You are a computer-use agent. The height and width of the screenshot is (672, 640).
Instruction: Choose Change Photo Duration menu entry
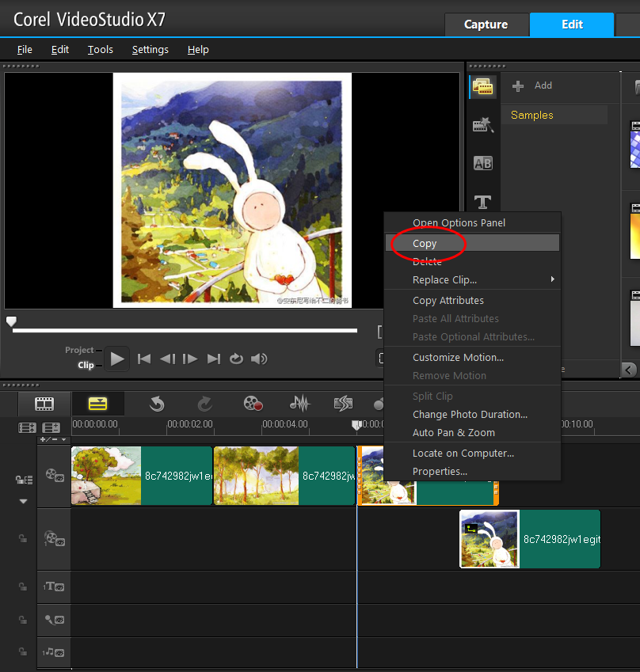point(472,415)
